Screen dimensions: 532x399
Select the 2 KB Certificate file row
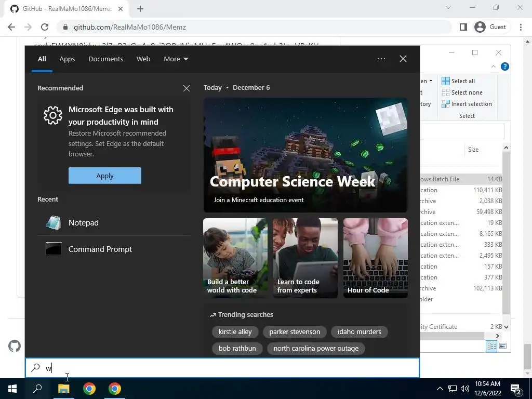tap(461, 326)
